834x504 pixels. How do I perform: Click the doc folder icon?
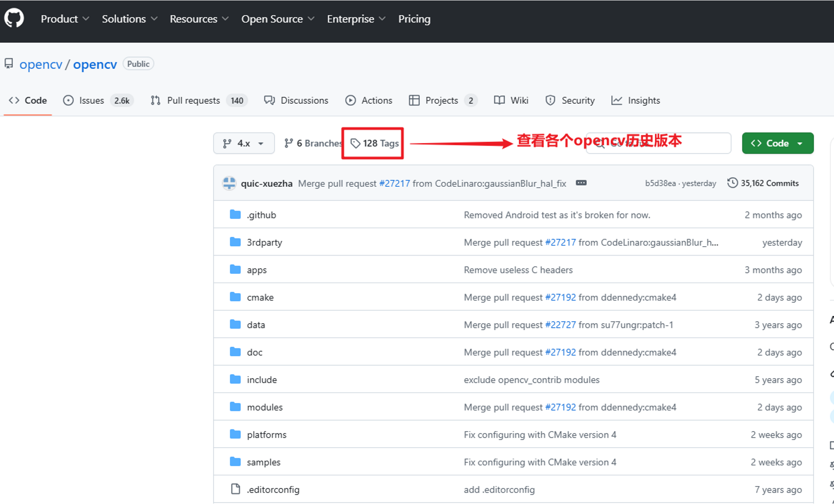point(235,352)
